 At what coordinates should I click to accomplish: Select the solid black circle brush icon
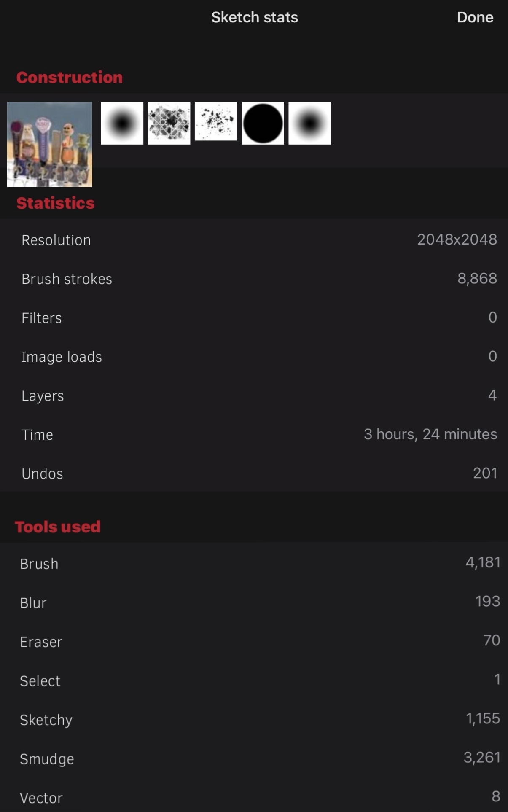coord(263,123)
